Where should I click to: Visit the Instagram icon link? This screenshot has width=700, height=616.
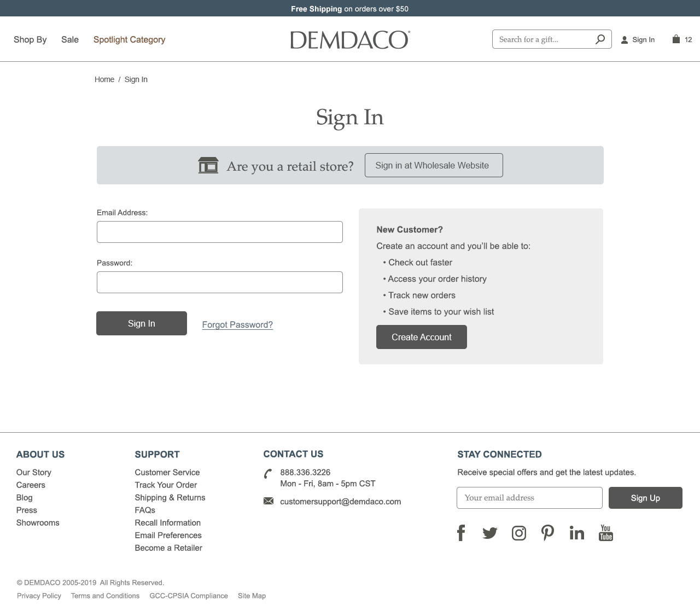[x=519, y=533]
